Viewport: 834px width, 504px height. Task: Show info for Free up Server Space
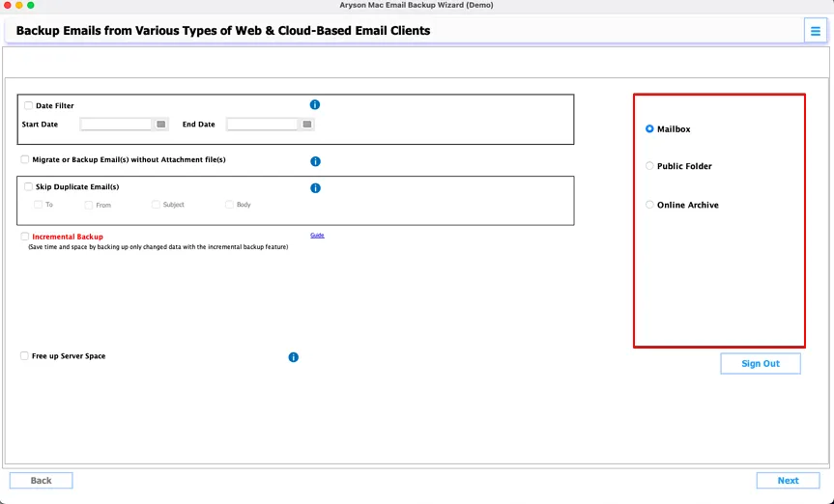tap(293, 357)
